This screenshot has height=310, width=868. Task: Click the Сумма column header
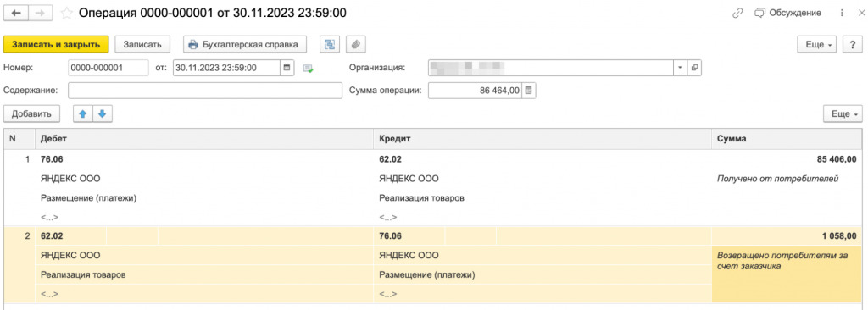pyautogui.click(x=787, y=139)
